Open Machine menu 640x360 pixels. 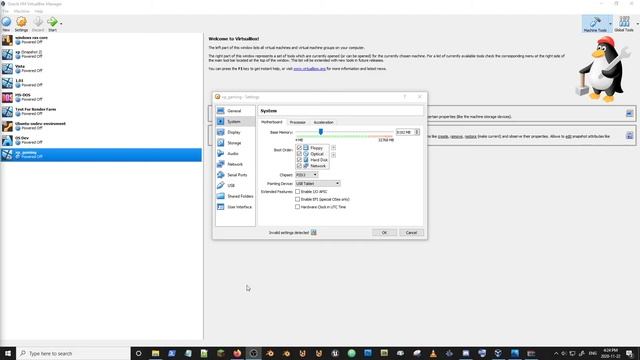(x=21, y=11)
